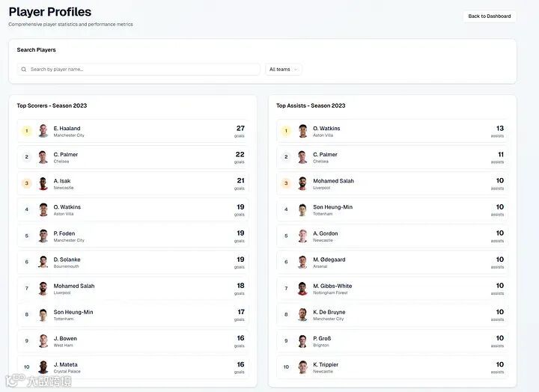539x392 pixels.
Task: Click the search magnifier icon
Action: pos(24,70)
